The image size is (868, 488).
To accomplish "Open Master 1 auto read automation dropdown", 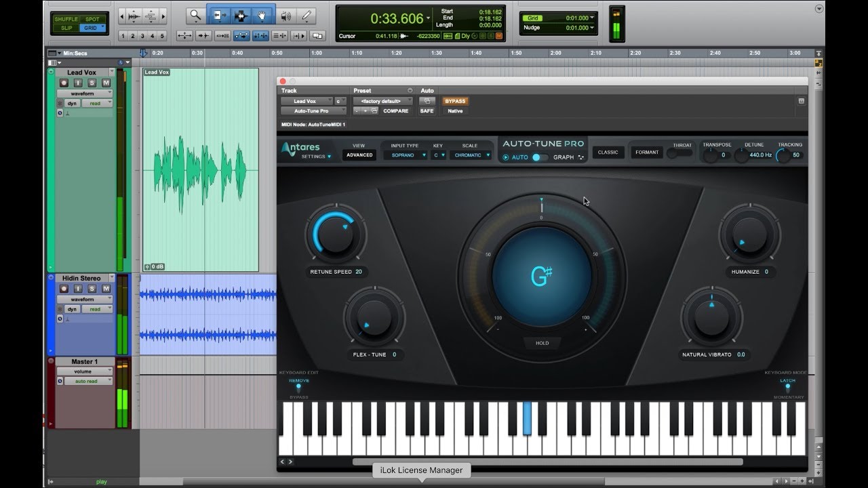I will pos(89,381).
